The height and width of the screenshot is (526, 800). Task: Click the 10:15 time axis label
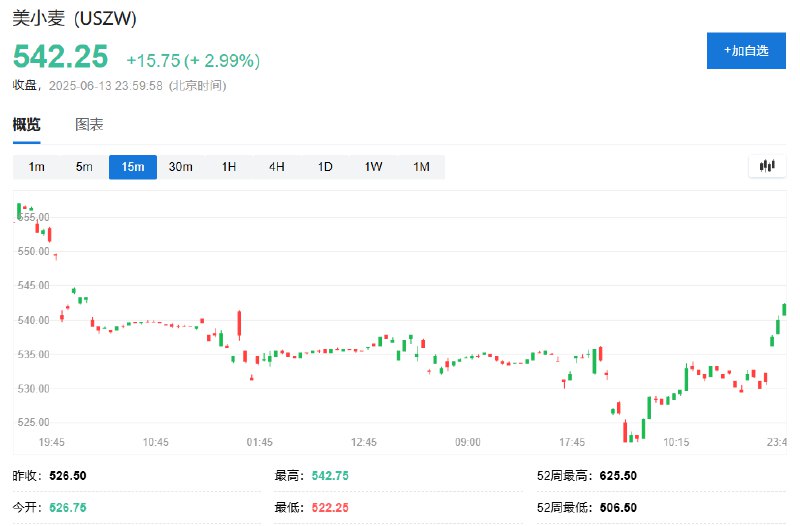tap(676, 442)
